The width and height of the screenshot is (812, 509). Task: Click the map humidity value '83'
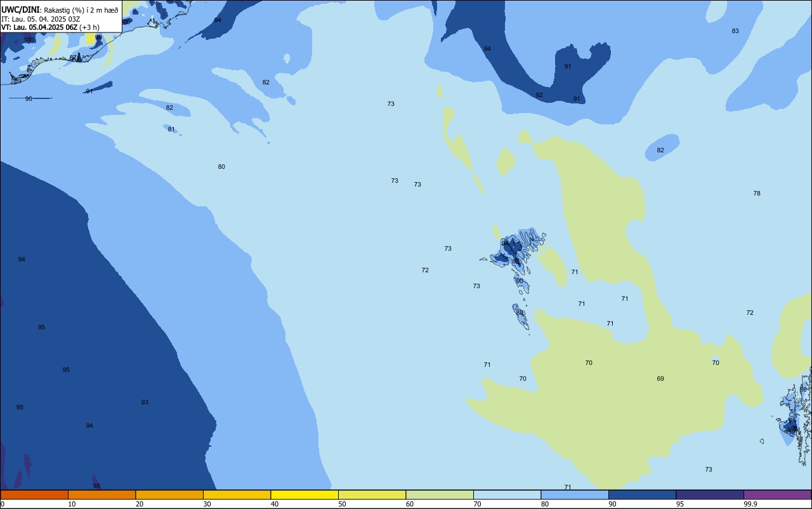point(735,31)
